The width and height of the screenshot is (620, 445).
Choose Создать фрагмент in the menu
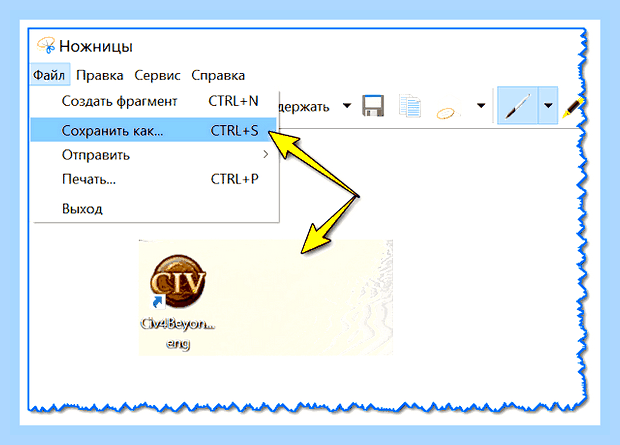pyautogui.click(x=155, y=101)
